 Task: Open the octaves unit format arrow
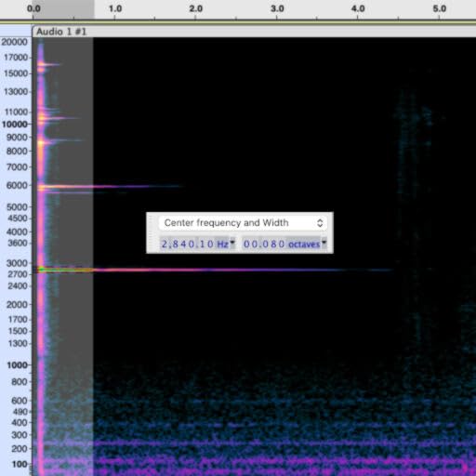[324, 243]
